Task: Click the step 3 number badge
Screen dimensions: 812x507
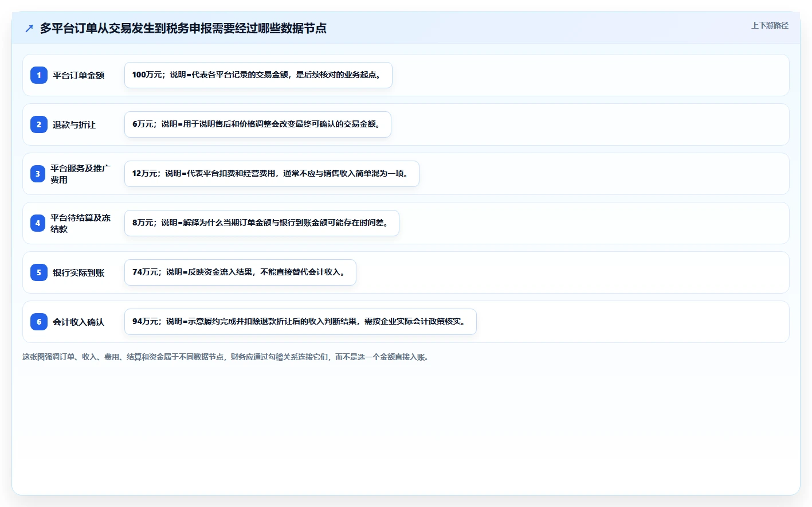Action: (38, 174)
